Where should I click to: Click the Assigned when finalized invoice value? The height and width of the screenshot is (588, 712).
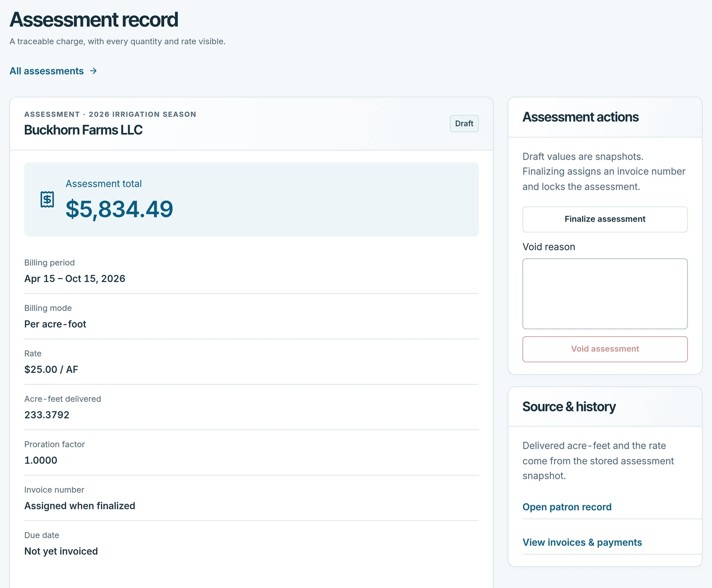[x=80, y=506]
